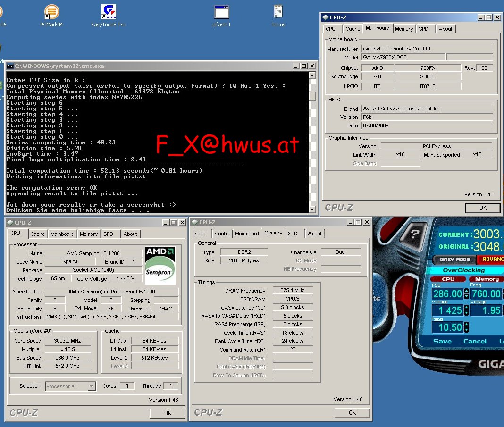Click the Model GA-MA790FX-DQ6 field
504x427 pixels.
403,57
